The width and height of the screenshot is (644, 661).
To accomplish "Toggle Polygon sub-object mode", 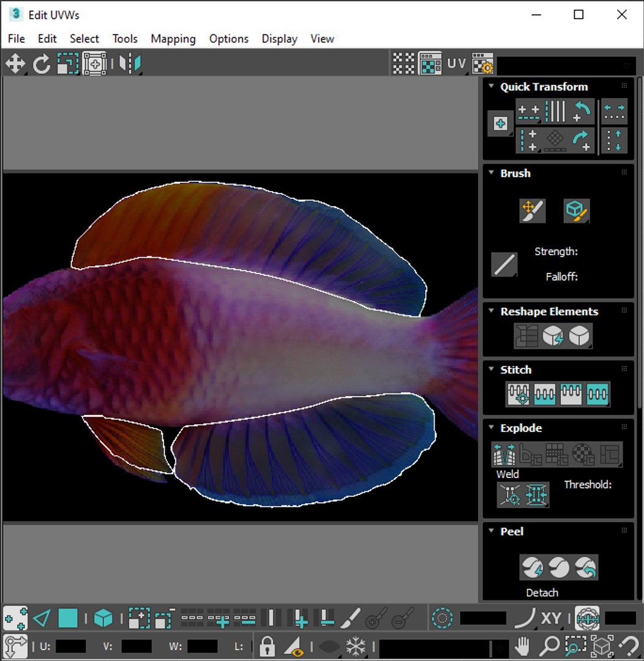I will pos(67,618).
